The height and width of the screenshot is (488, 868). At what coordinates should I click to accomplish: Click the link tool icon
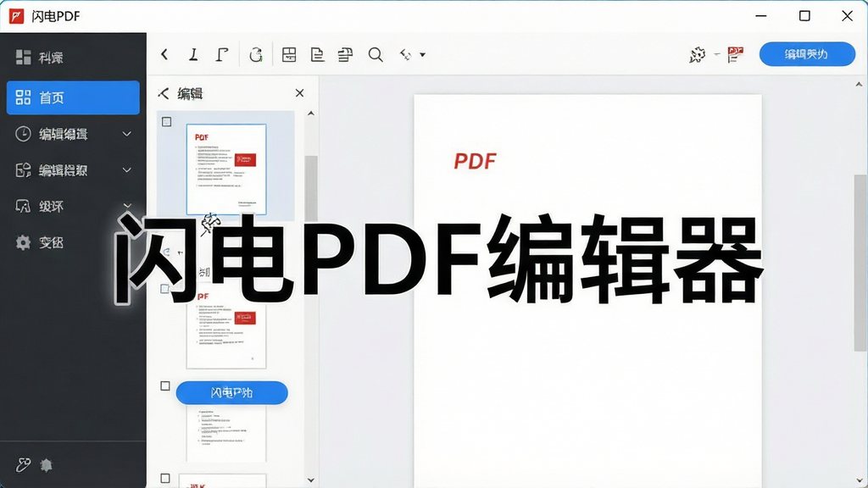406,54
